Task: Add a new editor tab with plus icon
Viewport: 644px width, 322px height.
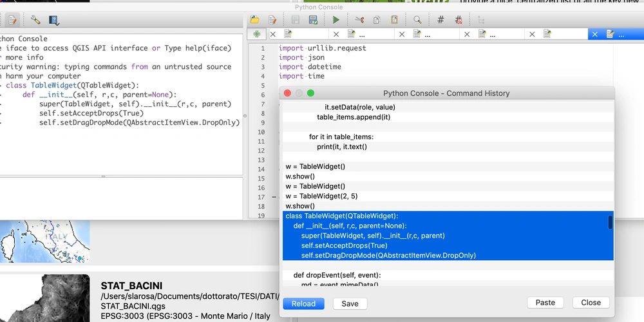Action: [x=257, y=34]
